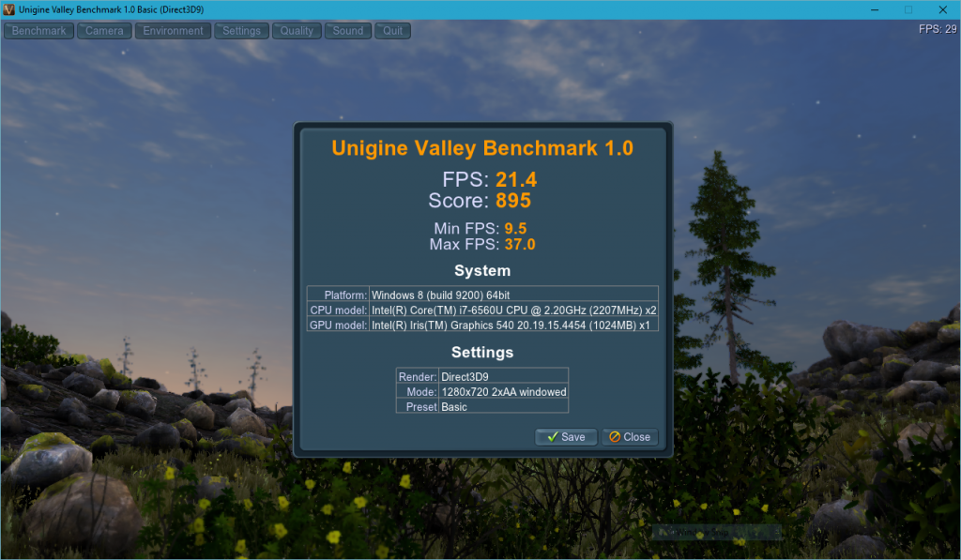Click the Direct3D9 render value
The height and width of the screenshot is (560, 961).
tap(504, 376)
